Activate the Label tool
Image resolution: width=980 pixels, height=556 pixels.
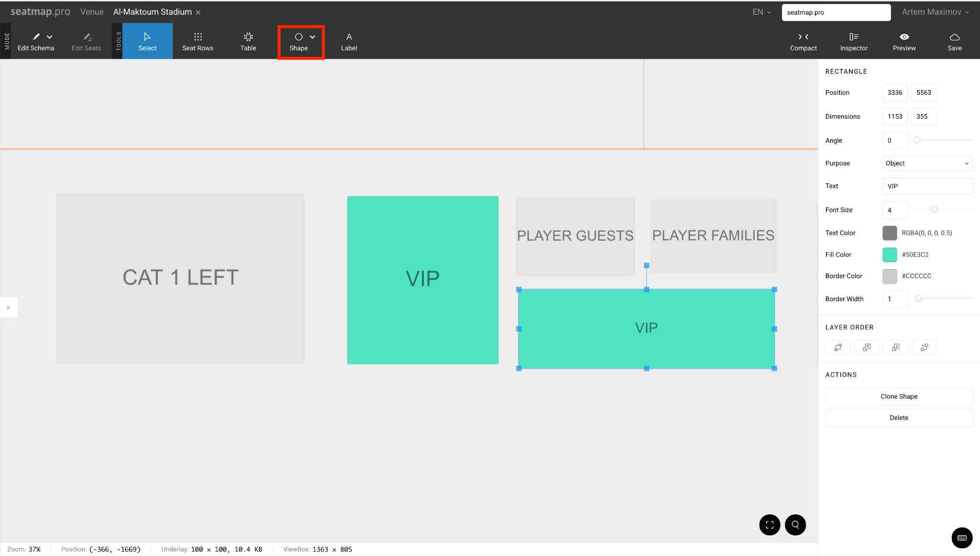point(349,42)
